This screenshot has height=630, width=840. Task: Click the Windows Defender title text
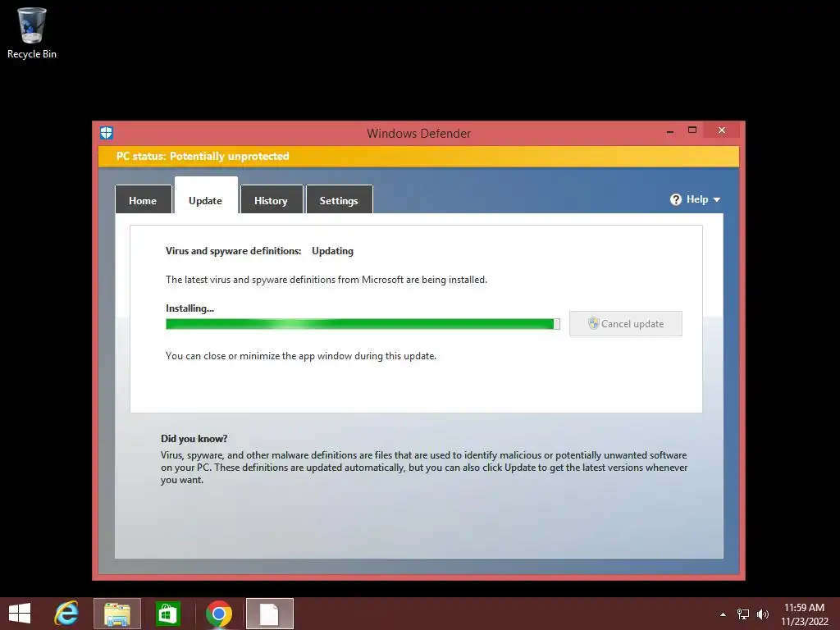[418, 134]
